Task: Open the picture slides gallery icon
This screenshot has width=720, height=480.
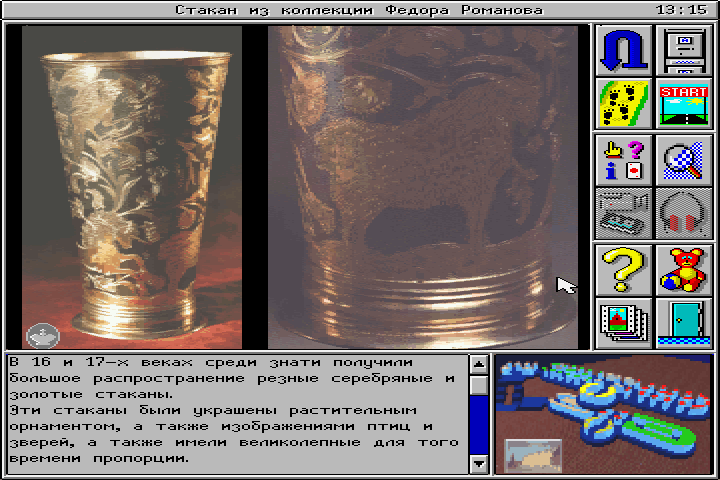Action: pos(624,323)
